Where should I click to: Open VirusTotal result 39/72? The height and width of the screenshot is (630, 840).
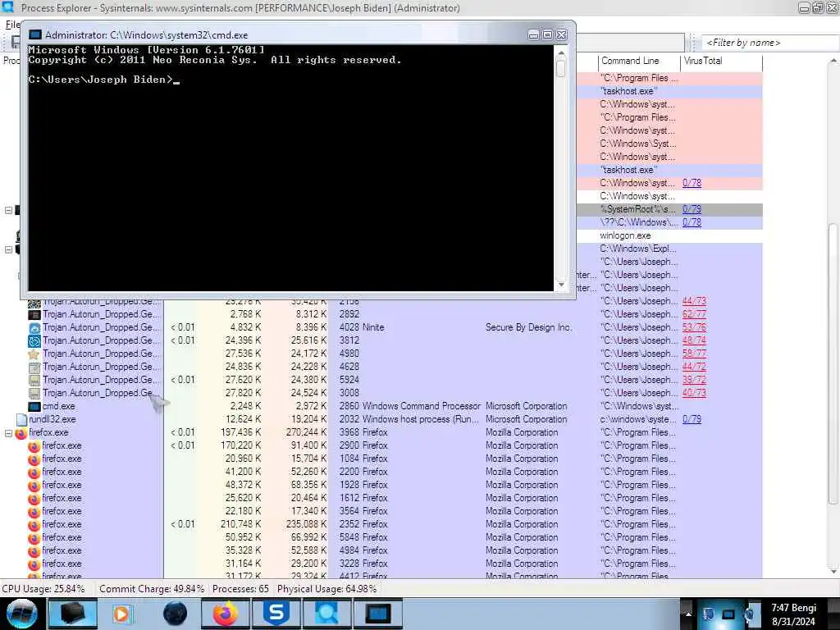pyautogui.click(x=694, y=380)
